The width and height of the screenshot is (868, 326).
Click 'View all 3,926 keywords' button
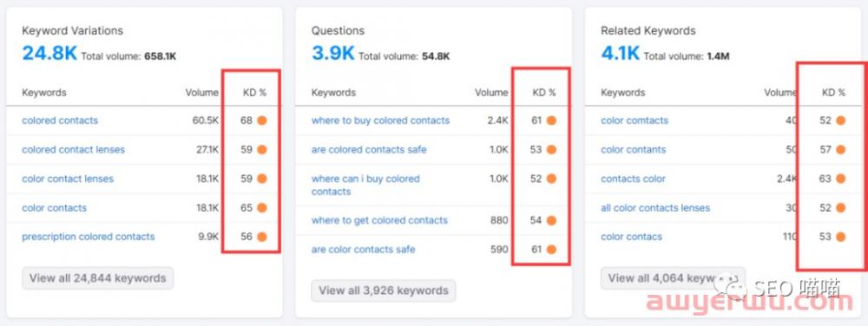383,290
